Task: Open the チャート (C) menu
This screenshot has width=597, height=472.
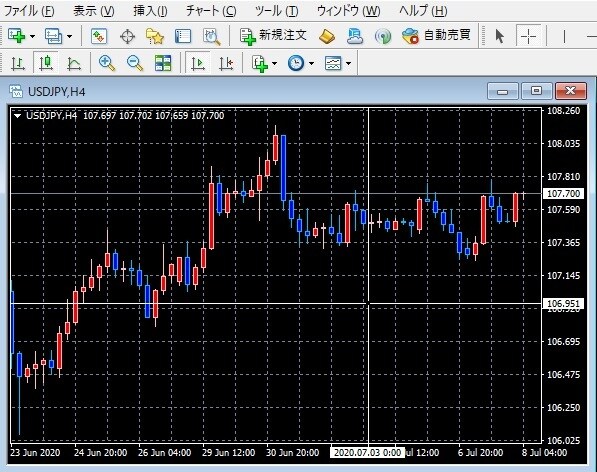Action: pos(211,11)
